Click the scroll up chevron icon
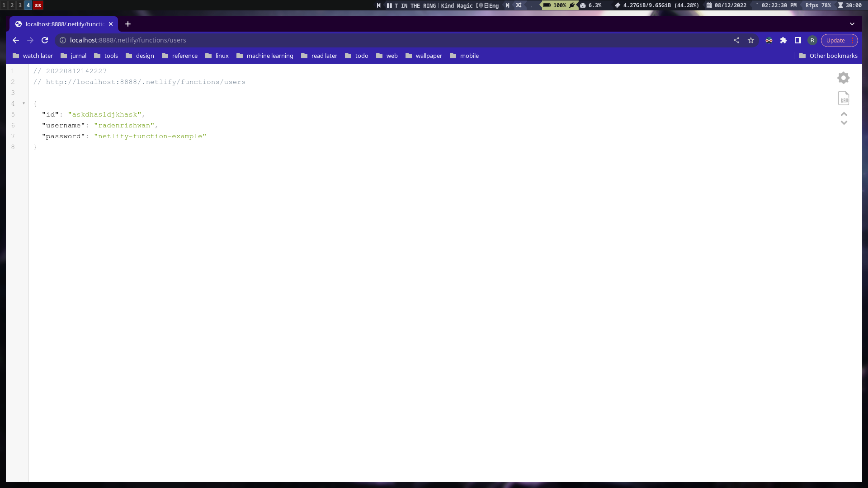The image size is (868, 488). point(844,114)
